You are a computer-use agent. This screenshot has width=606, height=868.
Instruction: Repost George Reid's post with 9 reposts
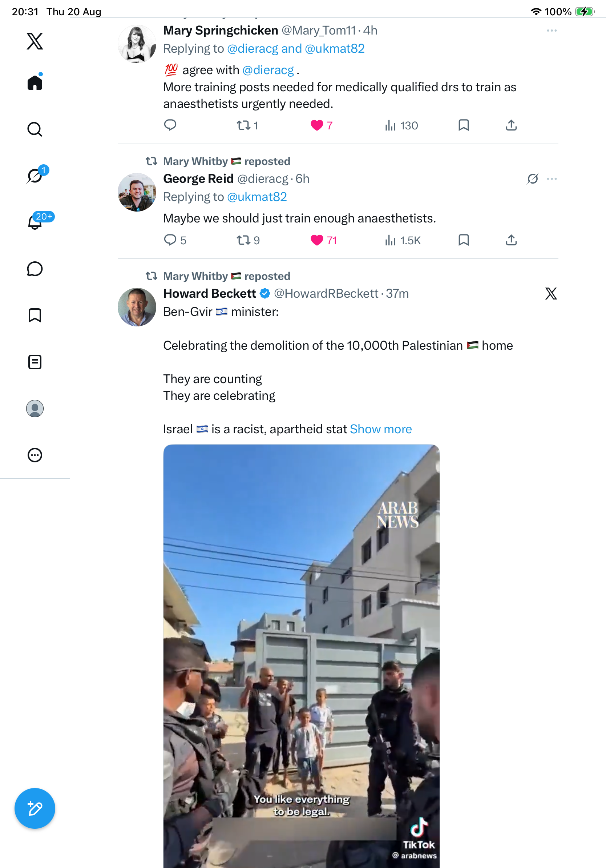point(243,240)
